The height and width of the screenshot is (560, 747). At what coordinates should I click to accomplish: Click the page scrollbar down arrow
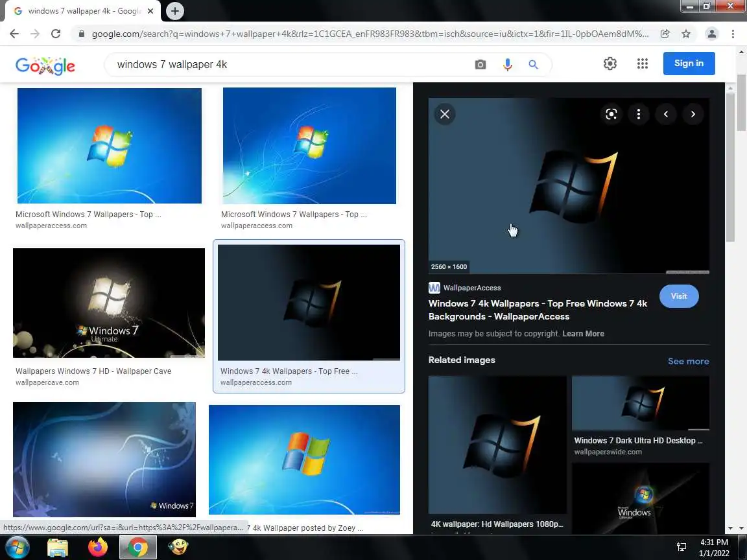pyautogui.click(x=741, y=528)
